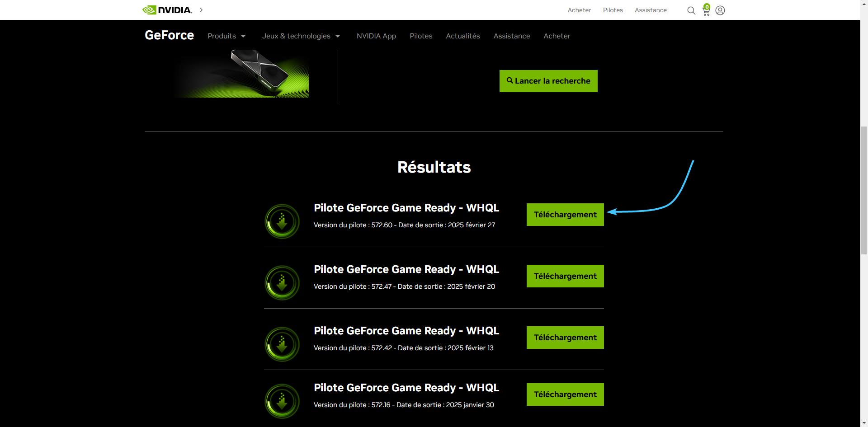Click Acheter in the top header
Screen dimensions: 868x427
coord(579,10)
